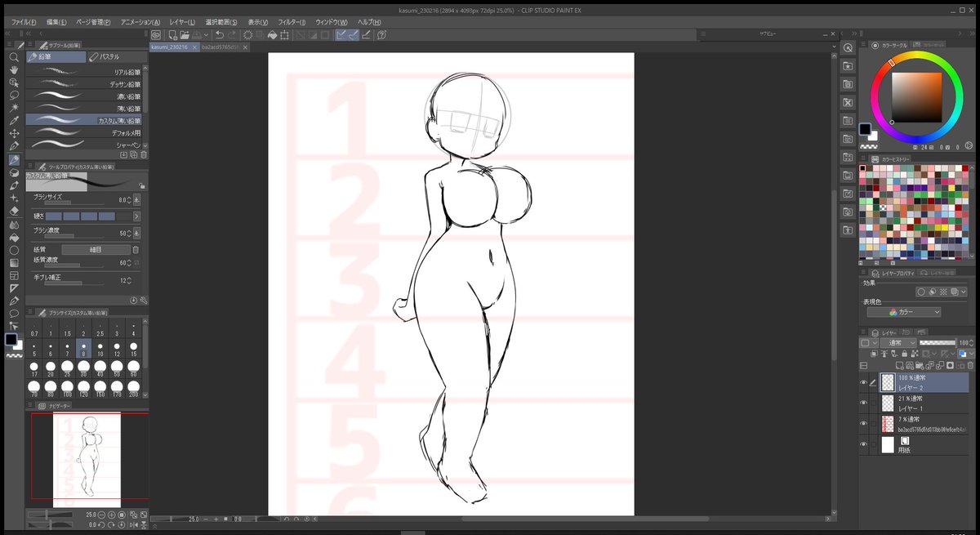The height and width of the screenshot is (535, 980).
Task: Open the レイヤー(L) menu
Action: click(182, 21)
